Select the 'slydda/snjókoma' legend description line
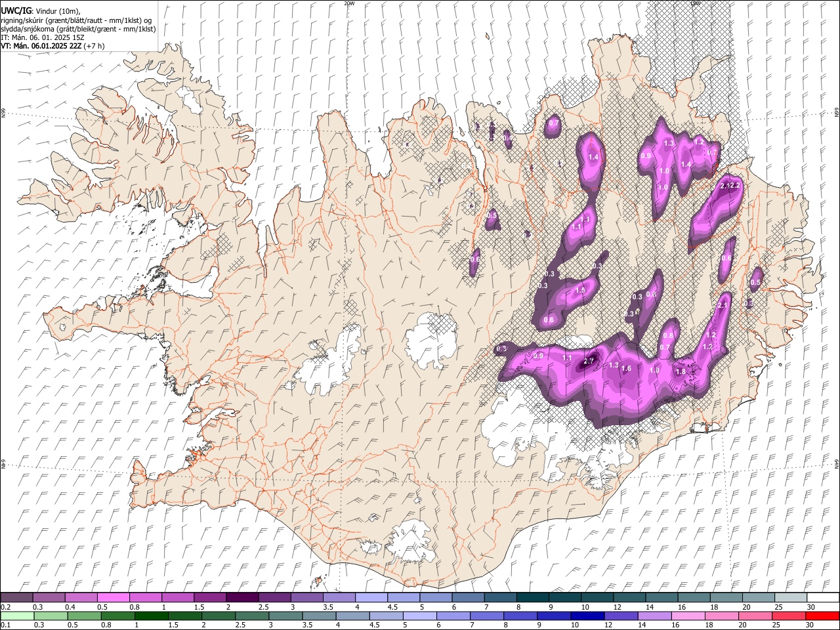840x630 pixels. (78, 29)
